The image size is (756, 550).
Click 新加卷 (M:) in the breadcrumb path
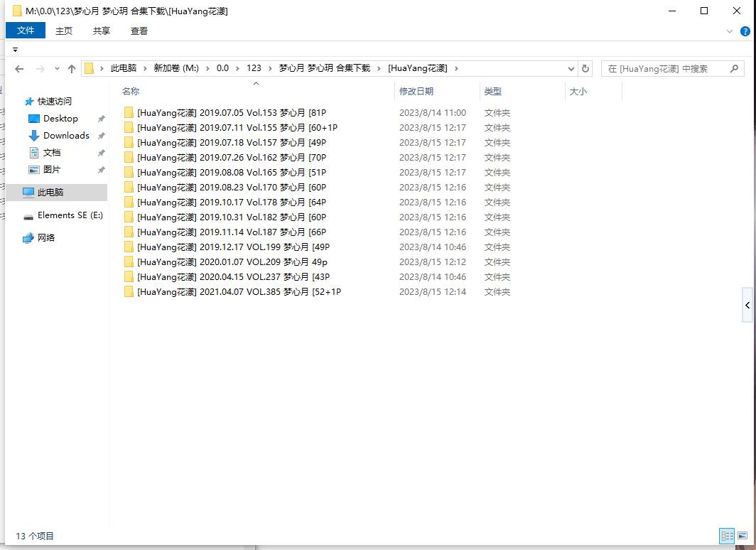(175, 68)
